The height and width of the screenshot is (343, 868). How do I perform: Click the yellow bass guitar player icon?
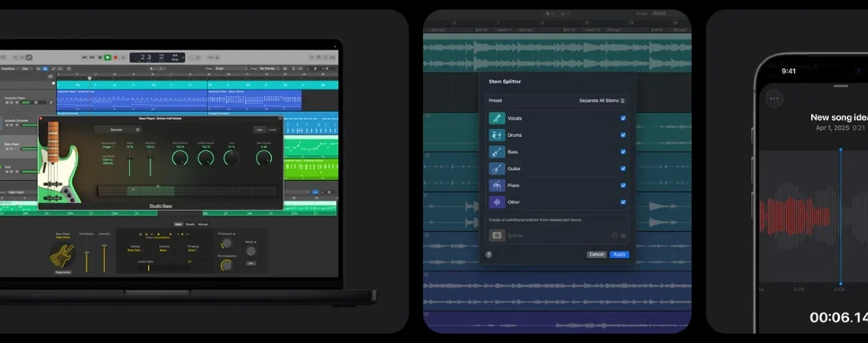pos(62,253)
